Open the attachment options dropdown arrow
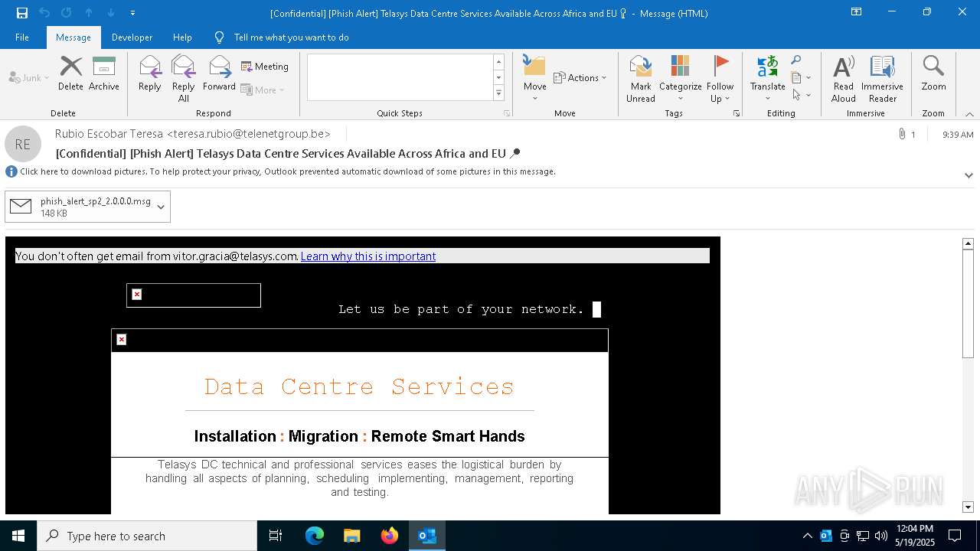This screenshot has height=551, width=980. coord(161,207)
